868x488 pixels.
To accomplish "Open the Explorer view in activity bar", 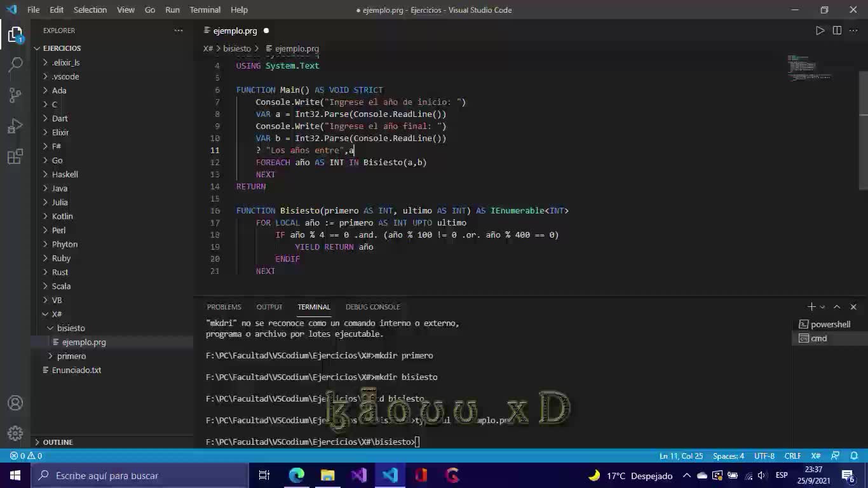I will (15, 35).
